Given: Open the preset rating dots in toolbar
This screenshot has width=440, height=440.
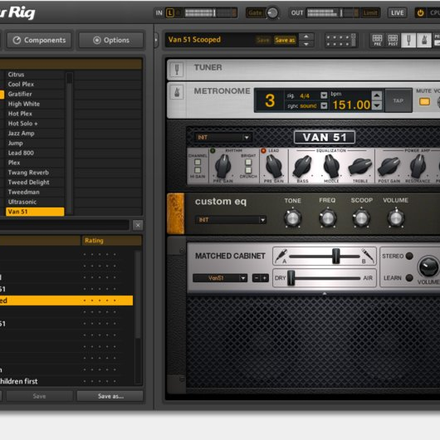Looking at the screenshot, I should [x=340, y=40].
